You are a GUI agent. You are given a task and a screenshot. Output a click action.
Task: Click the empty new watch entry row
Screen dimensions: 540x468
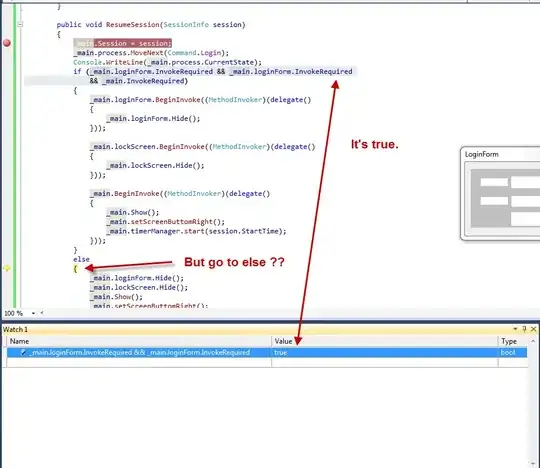(x=267, y=363)
